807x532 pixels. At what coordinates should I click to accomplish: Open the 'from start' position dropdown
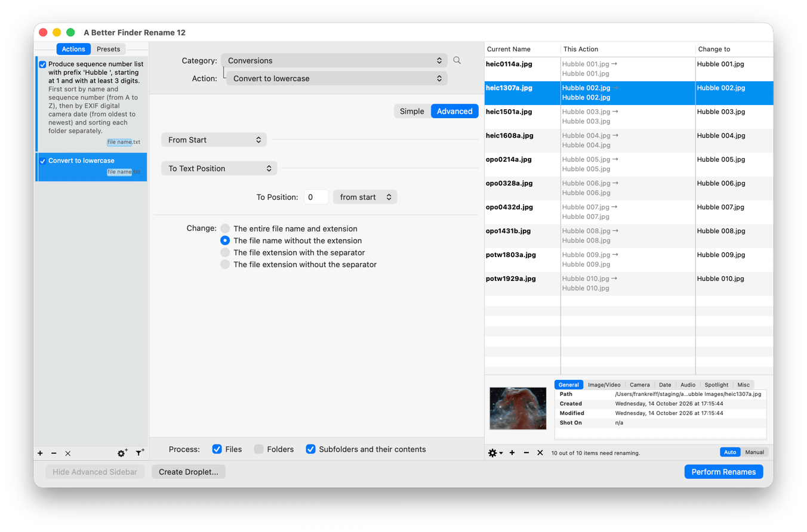pos(365,197)
